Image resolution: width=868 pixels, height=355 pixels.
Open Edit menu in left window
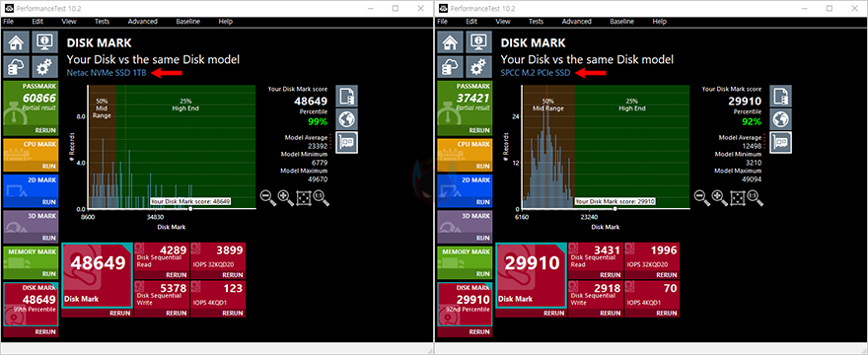[37, 22]
